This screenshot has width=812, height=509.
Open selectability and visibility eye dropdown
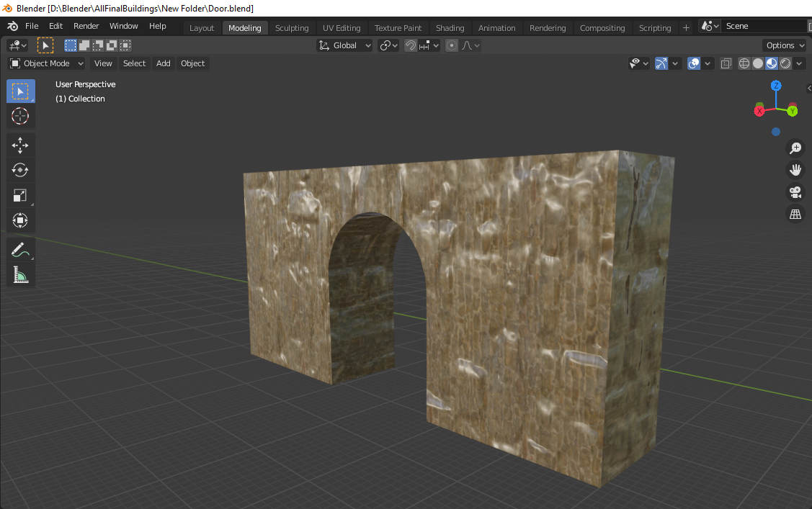638,63
